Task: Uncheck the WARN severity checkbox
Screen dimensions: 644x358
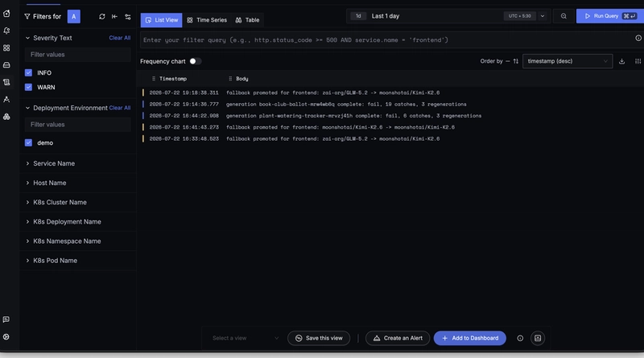Action: pos(28,87)
